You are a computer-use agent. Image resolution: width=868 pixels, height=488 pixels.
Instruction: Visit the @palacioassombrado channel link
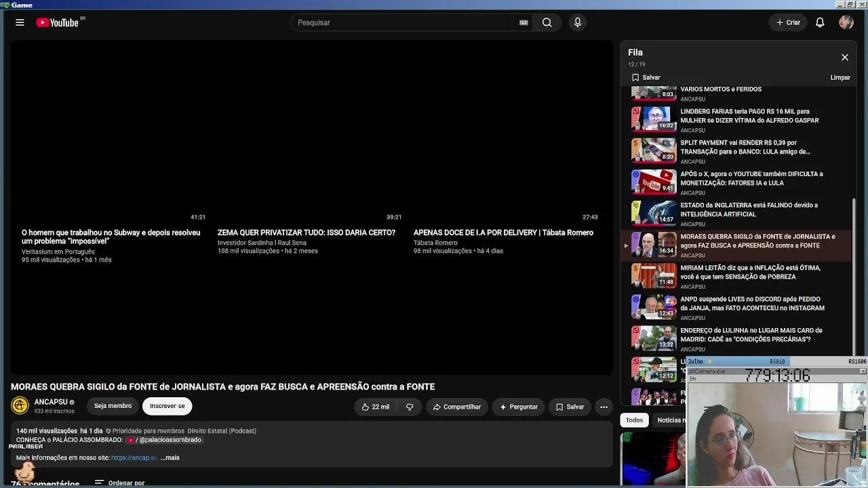coord(164,440)
